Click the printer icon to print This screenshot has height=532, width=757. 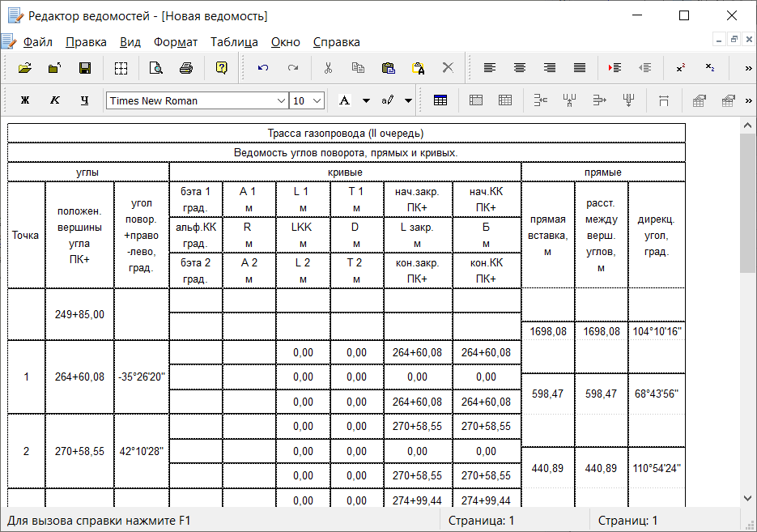click(x=185, y=68)
